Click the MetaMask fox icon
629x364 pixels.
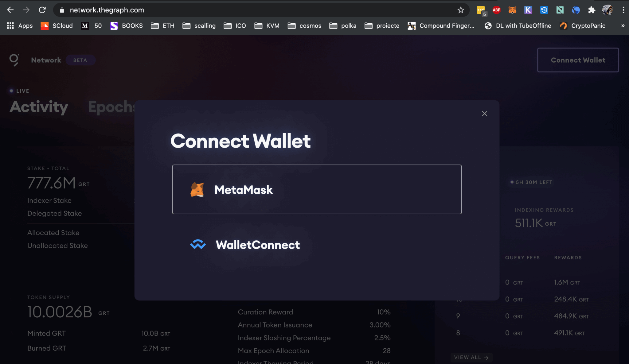click(x=198, y=189)
